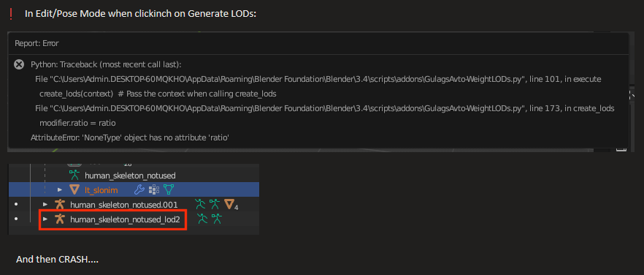Select the human_skeleton_notused armature data entry
The width and height of the screenshot is (644, 275).
click(x=130, y=176)
